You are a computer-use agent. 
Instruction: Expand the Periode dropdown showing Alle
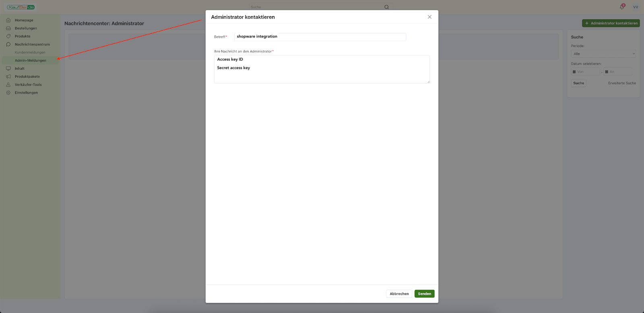603,54
